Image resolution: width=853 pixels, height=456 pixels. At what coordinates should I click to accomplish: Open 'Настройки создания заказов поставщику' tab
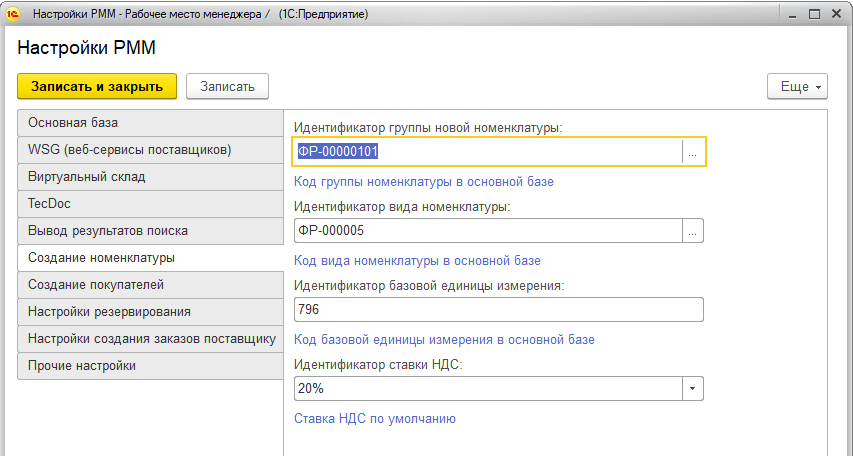click(x=150, y=338)
